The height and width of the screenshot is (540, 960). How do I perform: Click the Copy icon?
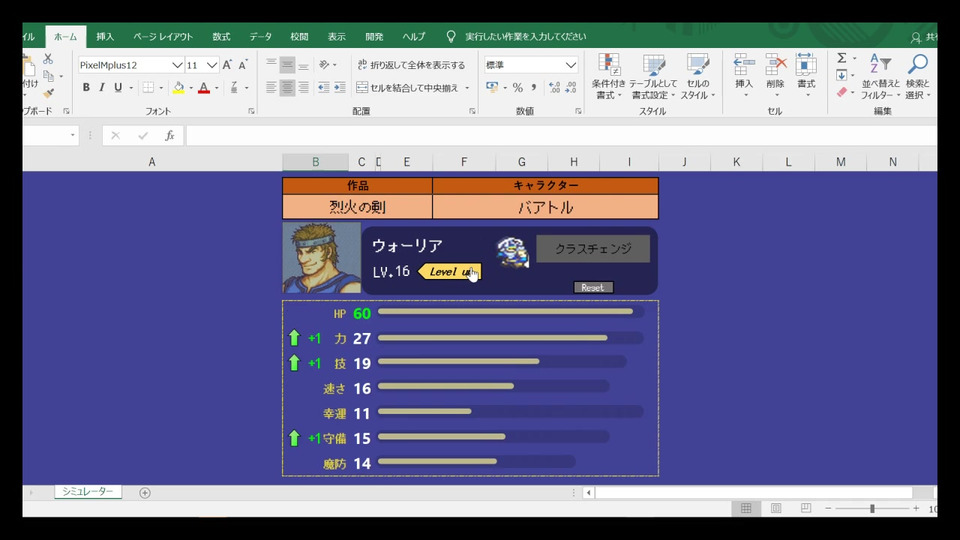(x=48, y=76)
